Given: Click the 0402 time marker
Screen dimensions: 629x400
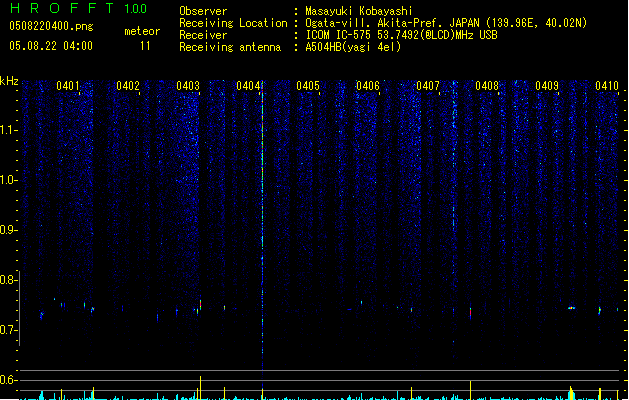Looking at the screenshot, I should pyautogui.click(x=128, y=86).
